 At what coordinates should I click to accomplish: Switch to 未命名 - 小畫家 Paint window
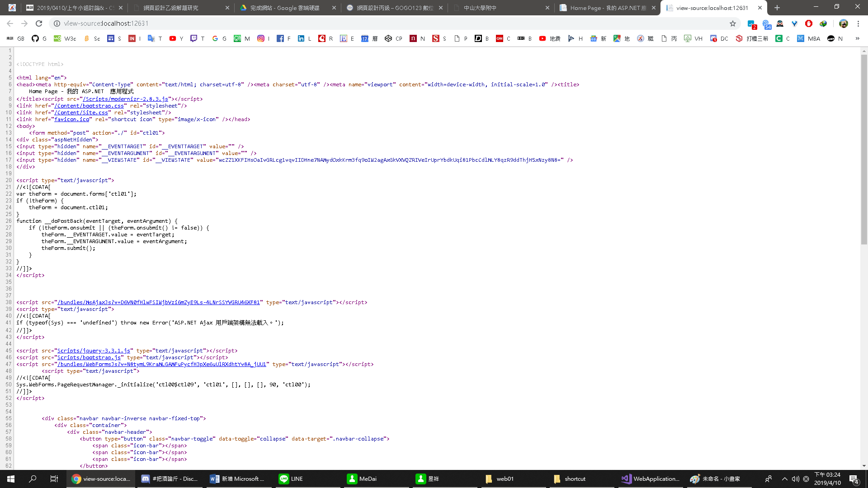(720, 479)
